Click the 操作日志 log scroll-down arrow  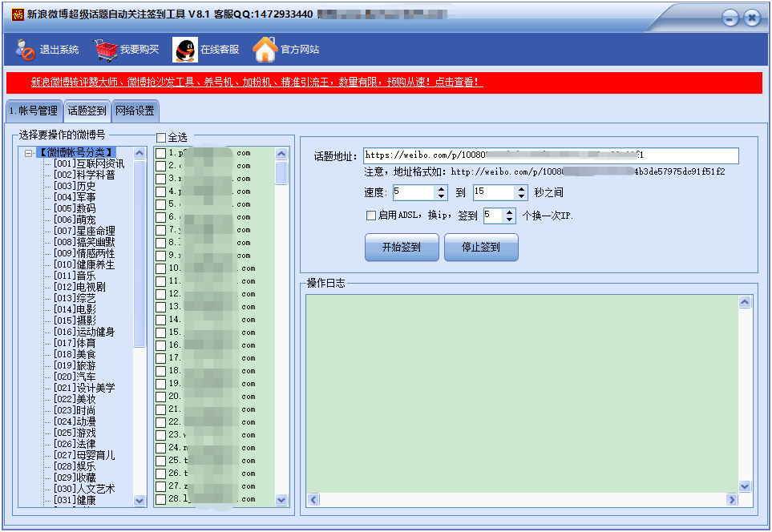click(x=745, y=486)
